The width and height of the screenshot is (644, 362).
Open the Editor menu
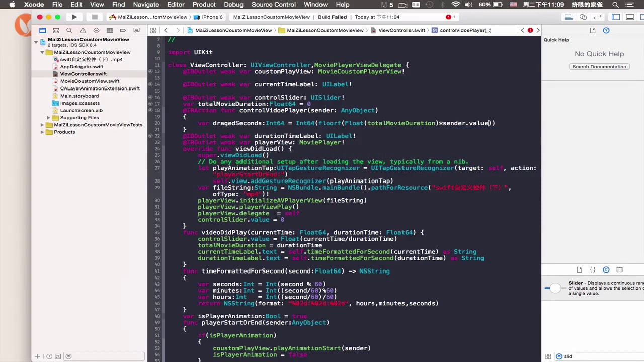point(176,5)
